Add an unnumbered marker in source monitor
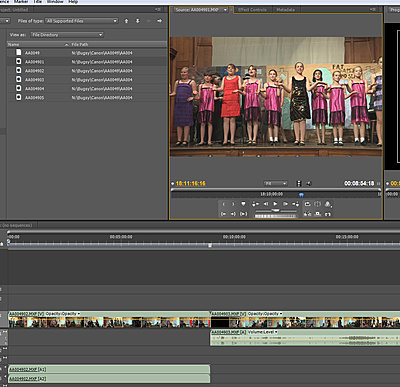The width and height of the screenshot is (400, 387). [243, 204]
